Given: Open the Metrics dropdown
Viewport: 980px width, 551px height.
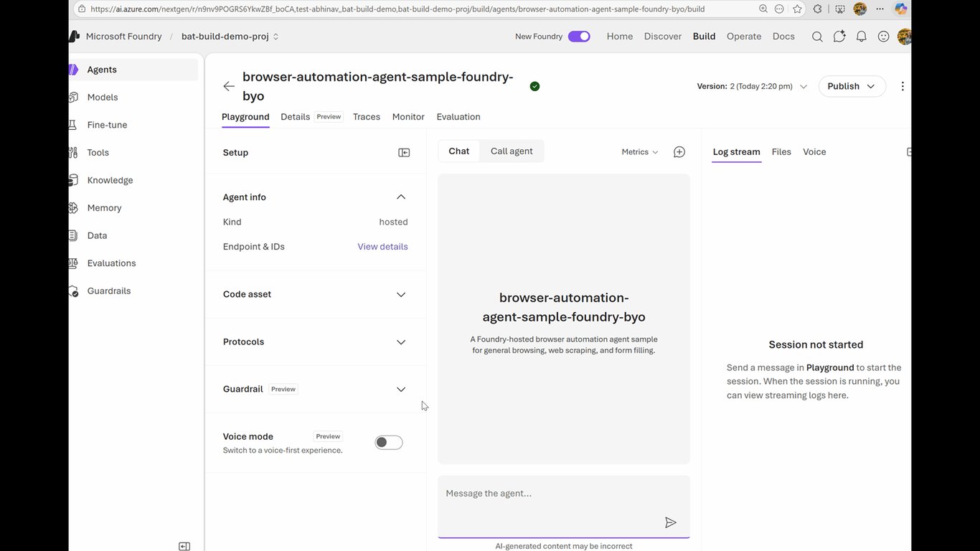Looking at the screenshot, I should (640, 152).
